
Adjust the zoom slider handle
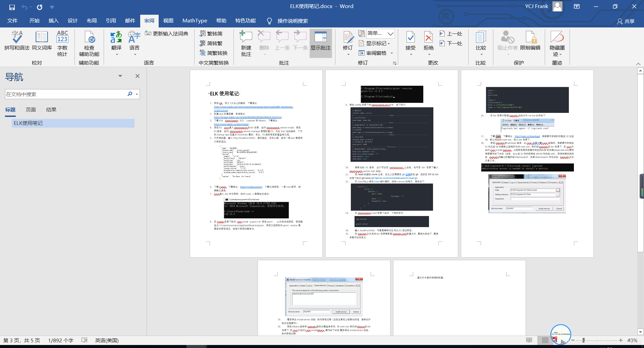584,340
